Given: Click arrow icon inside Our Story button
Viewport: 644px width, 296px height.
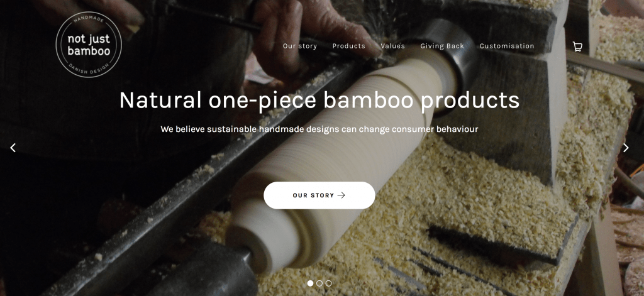Looking at the screenshot, I should 341,195.
